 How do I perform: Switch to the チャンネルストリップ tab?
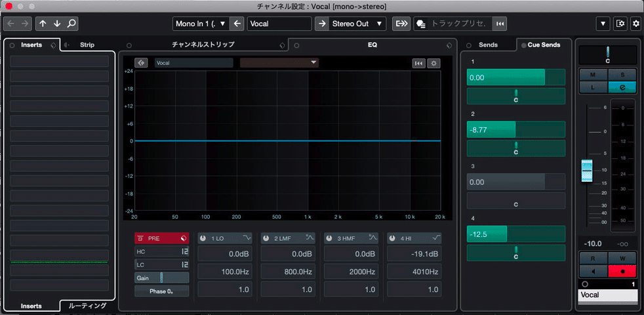tap(203, 45)
